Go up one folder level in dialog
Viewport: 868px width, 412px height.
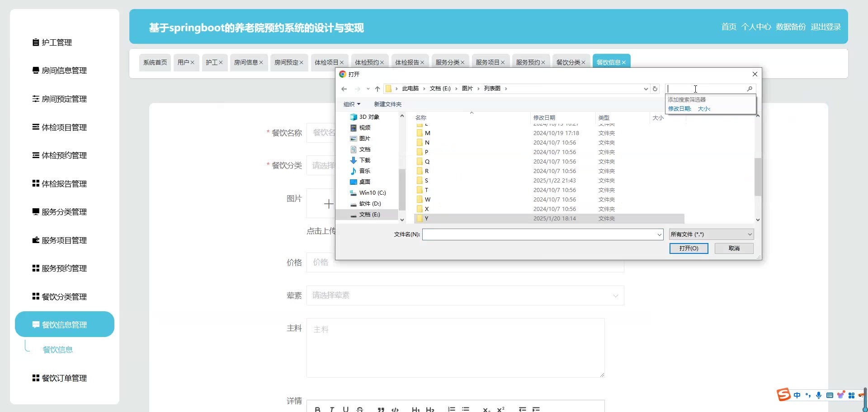tap(377, 89)
